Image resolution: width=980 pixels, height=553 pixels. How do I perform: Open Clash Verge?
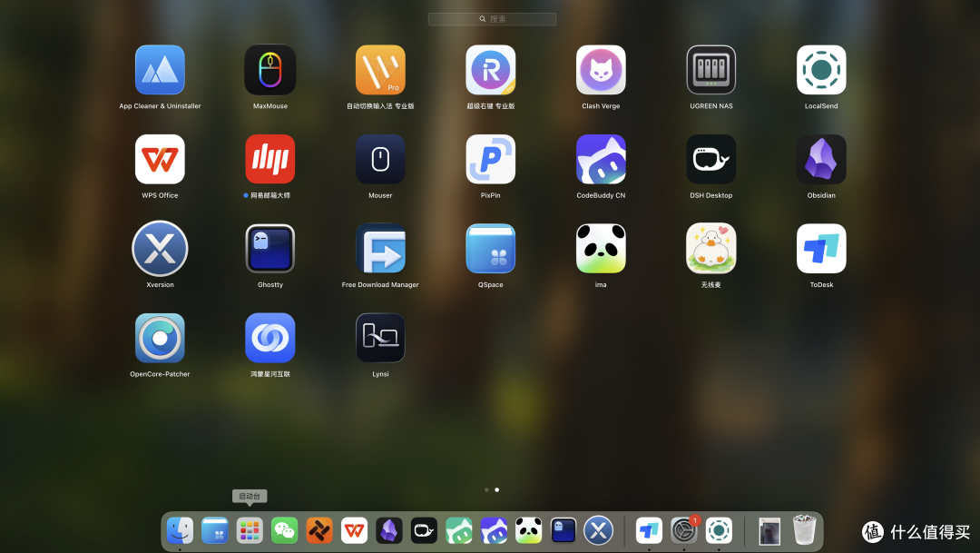[x=601, y=70]
